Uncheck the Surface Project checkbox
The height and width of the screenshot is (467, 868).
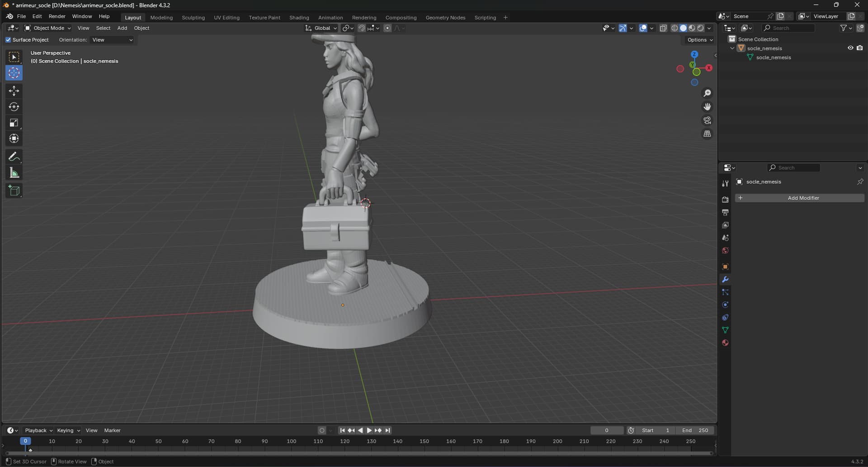(8, 40)
